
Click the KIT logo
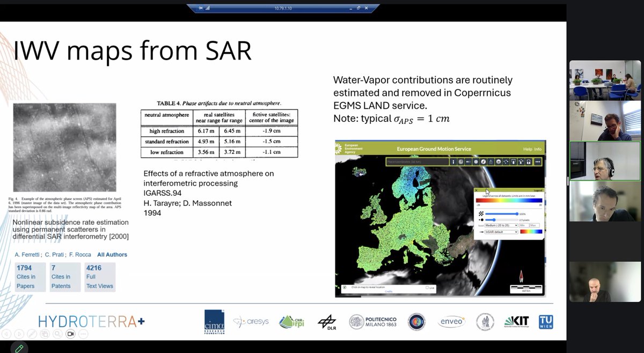[x=516, y=322]
